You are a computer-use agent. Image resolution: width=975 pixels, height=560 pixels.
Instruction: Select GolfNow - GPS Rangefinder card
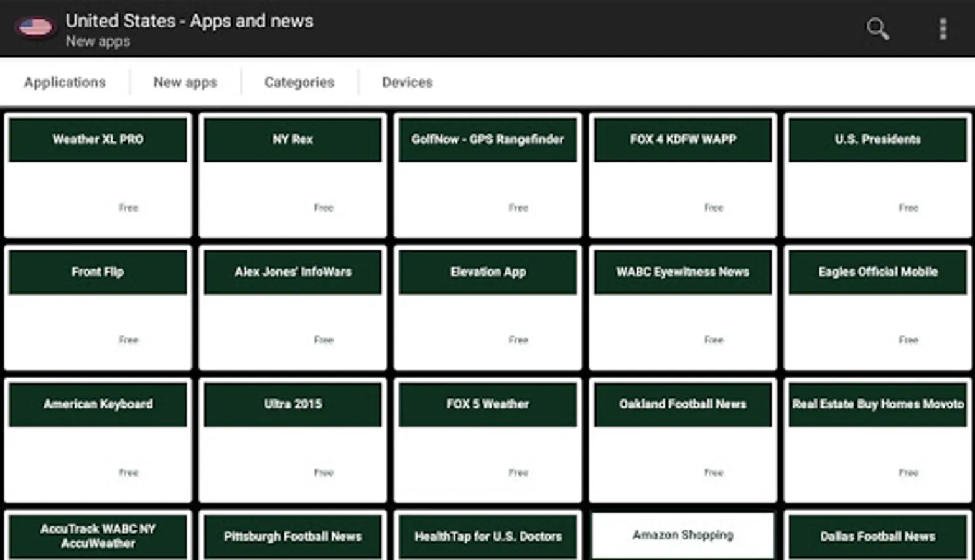pyautogui.click(x=488, y=175)
